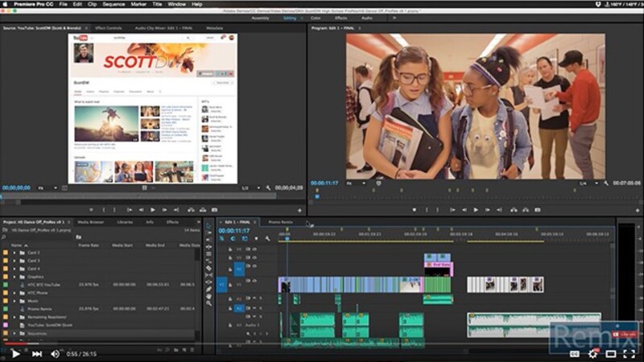Select the Zoom tool
644x362 pixels.
point(208,303)
